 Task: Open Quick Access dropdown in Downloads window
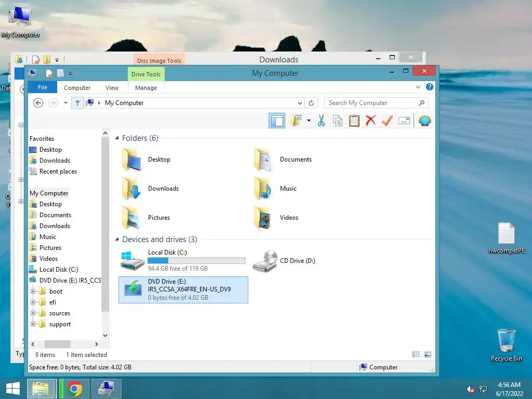(x=57, y=60)
